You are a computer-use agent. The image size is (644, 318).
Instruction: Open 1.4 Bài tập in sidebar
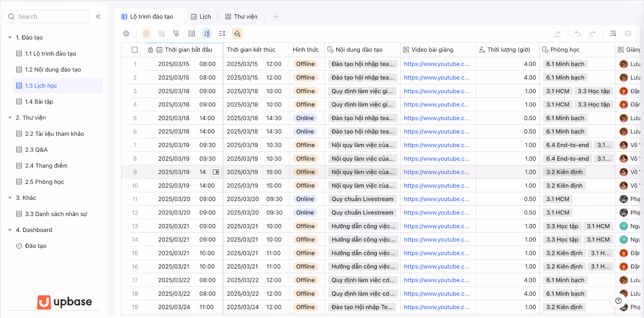[58, 102]
